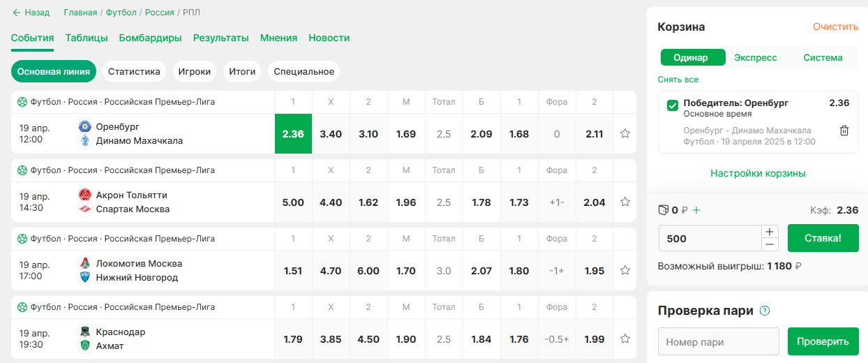The width and height of the screenshot is (868, 363).
Task: Increase stake with plus stepper
Action: [x=770, y=232]
